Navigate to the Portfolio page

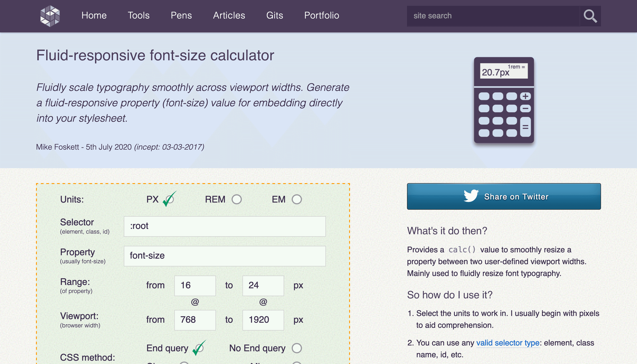point(321,15)
